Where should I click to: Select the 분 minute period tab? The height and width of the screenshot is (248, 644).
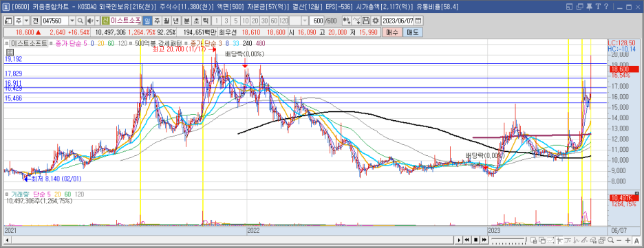click(186, 21)
